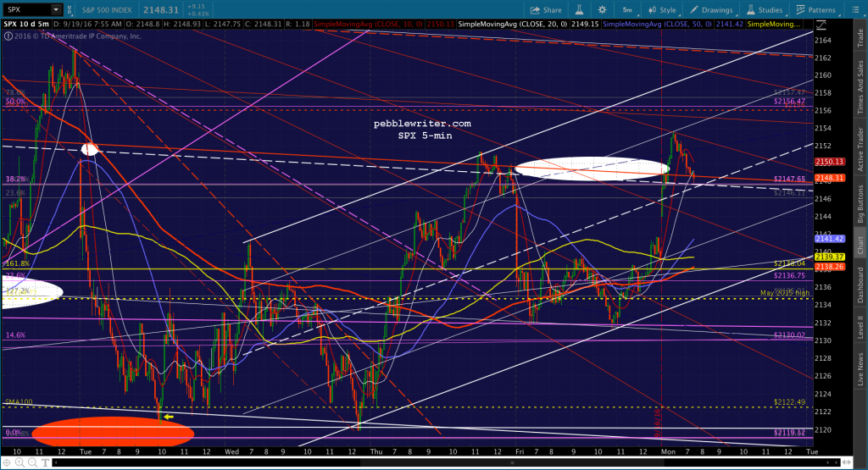Click the zoom out magnifier icon
Image resolution: width=868 pixels, height=470 pixels.
[33, 462]
